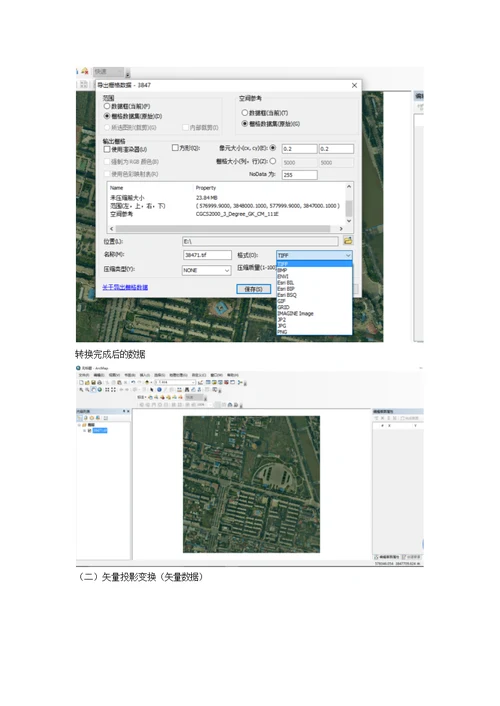This screenshot has width=500, height=706.
Task: Open the Editor toolbar icon
Action: pyautogui.click(x=201, y=382)
